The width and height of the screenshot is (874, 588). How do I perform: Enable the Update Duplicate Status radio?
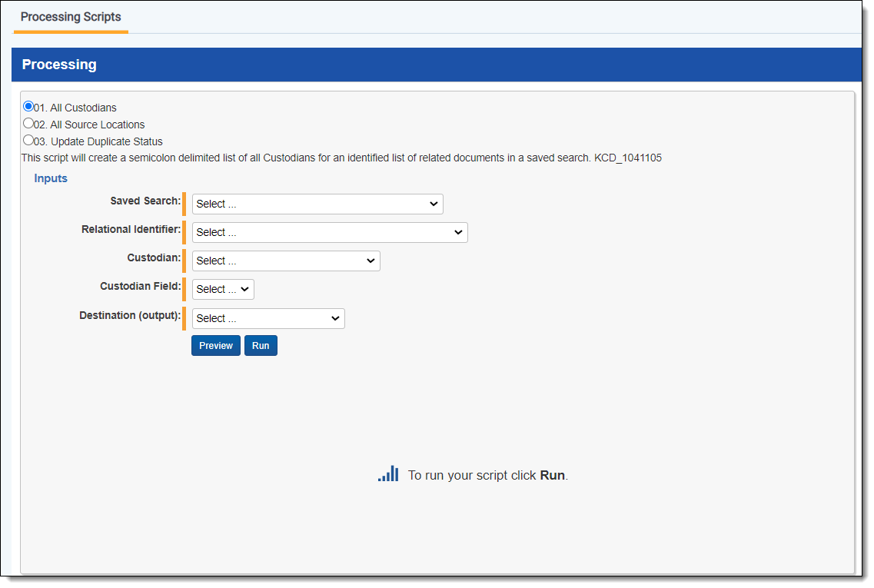pyautogui.click(x=28, y=140)
